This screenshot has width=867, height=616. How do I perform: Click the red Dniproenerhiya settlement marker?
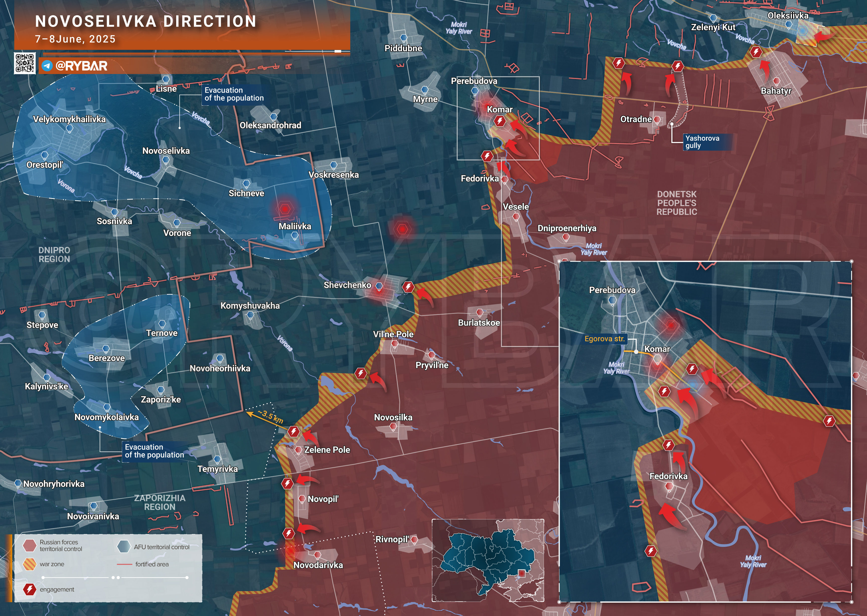[566, 238]
